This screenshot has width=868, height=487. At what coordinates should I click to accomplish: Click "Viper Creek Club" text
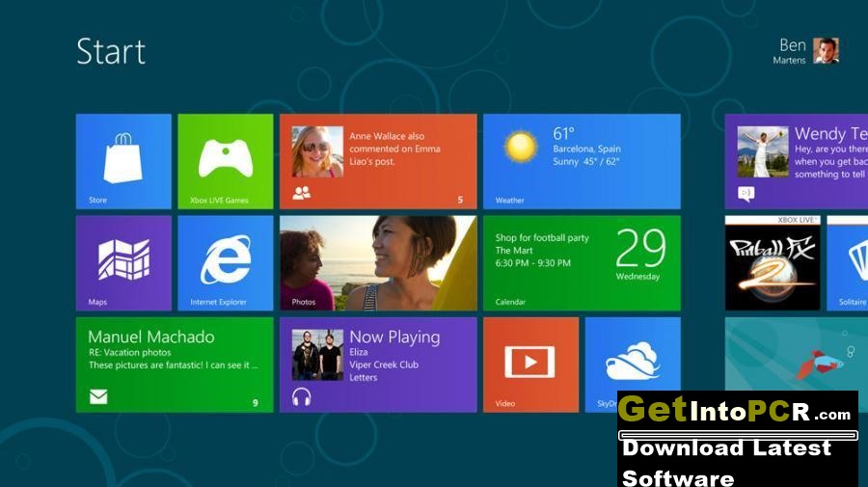384,365
